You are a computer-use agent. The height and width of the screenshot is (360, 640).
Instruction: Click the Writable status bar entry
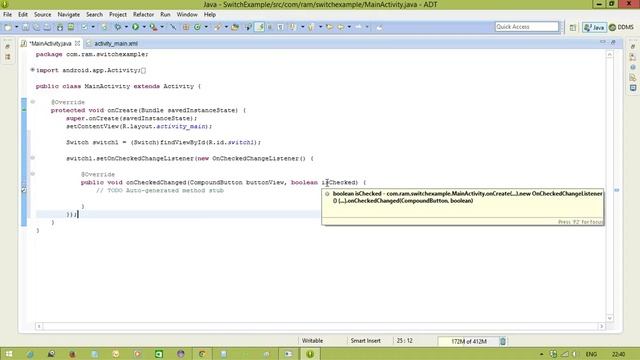coord(312,340)
